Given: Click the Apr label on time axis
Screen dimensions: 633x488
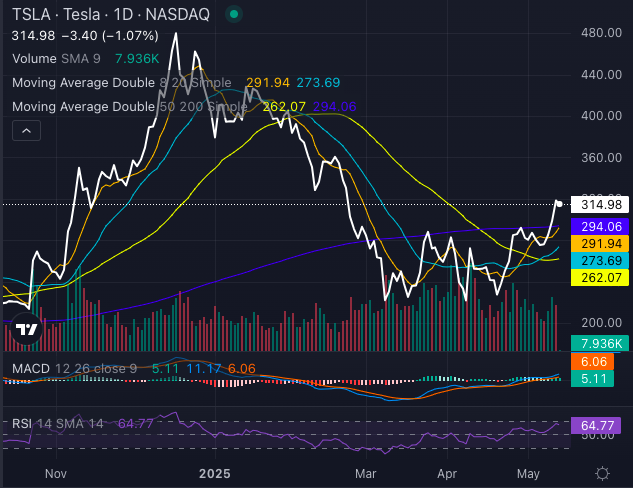Looking at the screenshot, I should click(x=447, y=473).
